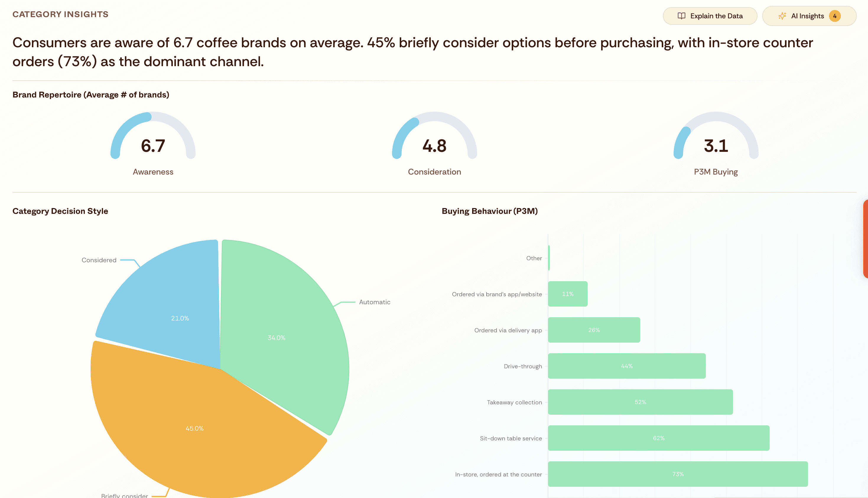This screenshot has width=868, height=498.
Task: Expand the Buying Behaviour (P3M) section
Action: click(x=490, y=211)
